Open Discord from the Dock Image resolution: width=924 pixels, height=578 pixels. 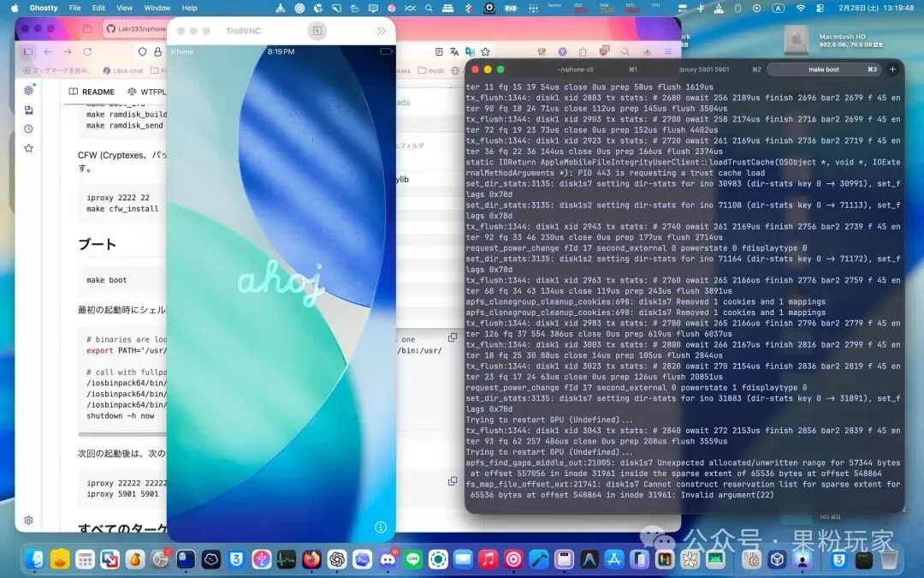pyautogui.click(x=388, y=558)
